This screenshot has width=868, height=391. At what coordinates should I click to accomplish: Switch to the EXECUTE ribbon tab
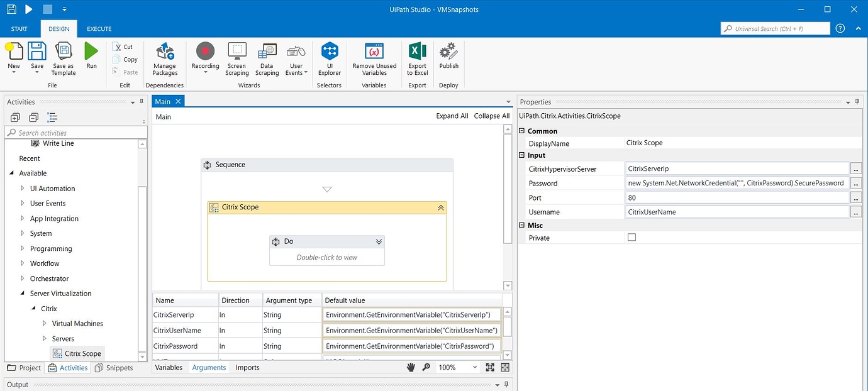pyautogui.click(x=99, y=28)
